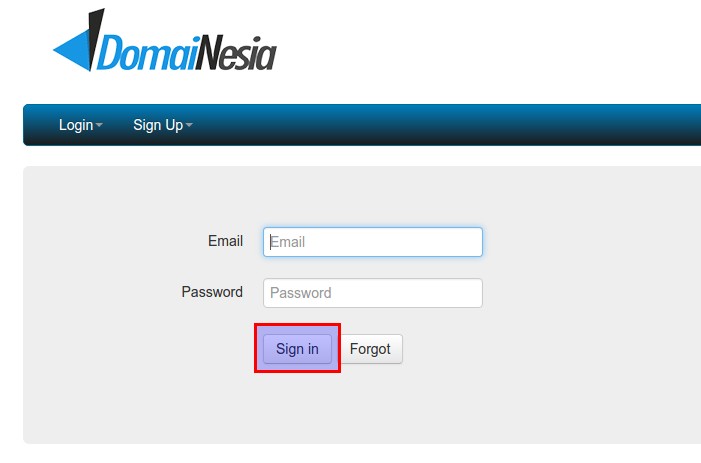
Task: Expand the caret next to Sign Up
Action: [189, 126]
